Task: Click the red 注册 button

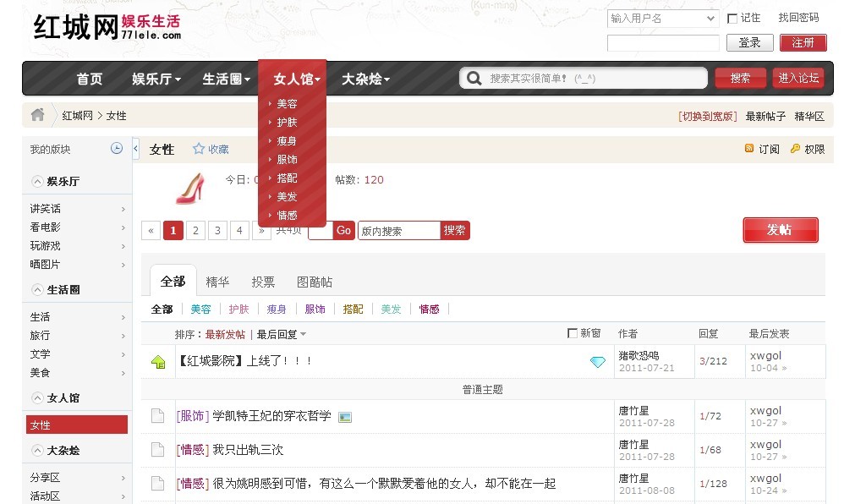Action: tap(803, 42)
